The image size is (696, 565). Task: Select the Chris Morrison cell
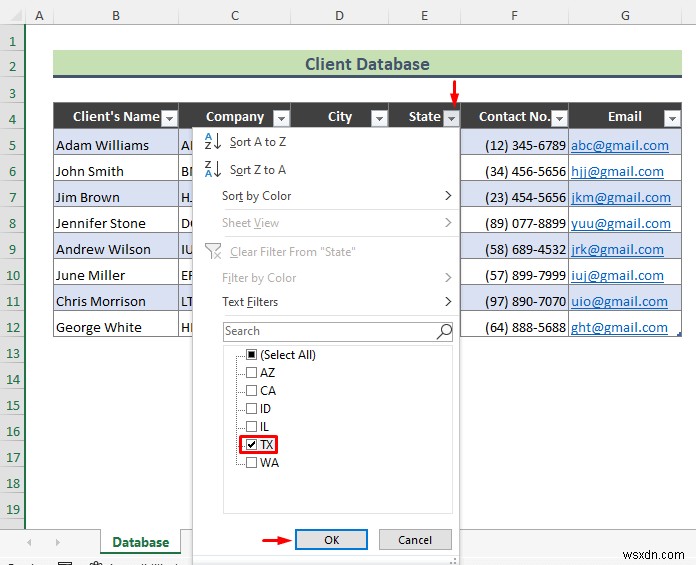pyautogui.click(x=116, y=298)
